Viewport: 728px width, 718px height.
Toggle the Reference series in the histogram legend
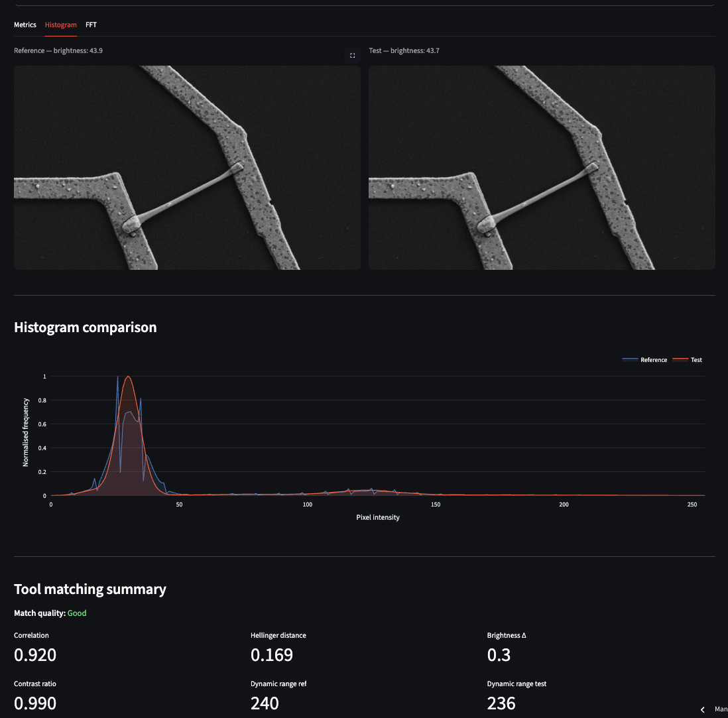click(643, 359)
